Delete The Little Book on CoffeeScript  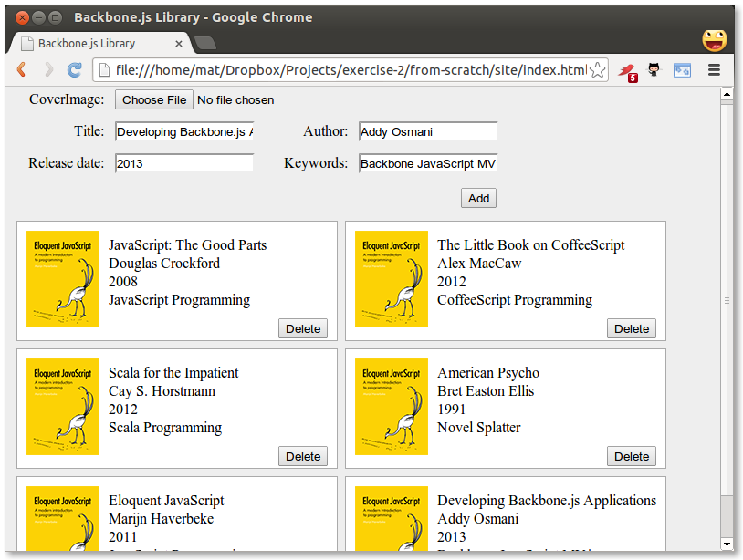[632, 329]
